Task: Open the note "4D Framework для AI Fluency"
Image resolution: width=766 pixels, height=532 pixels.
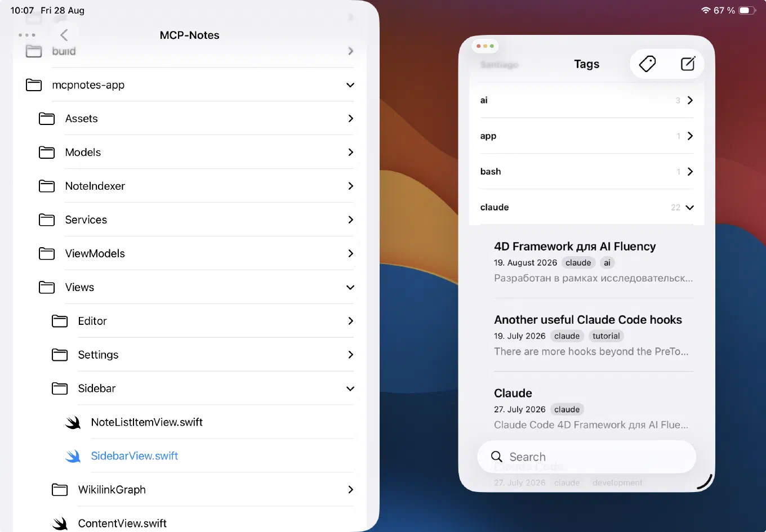Action: coord(575,247)
